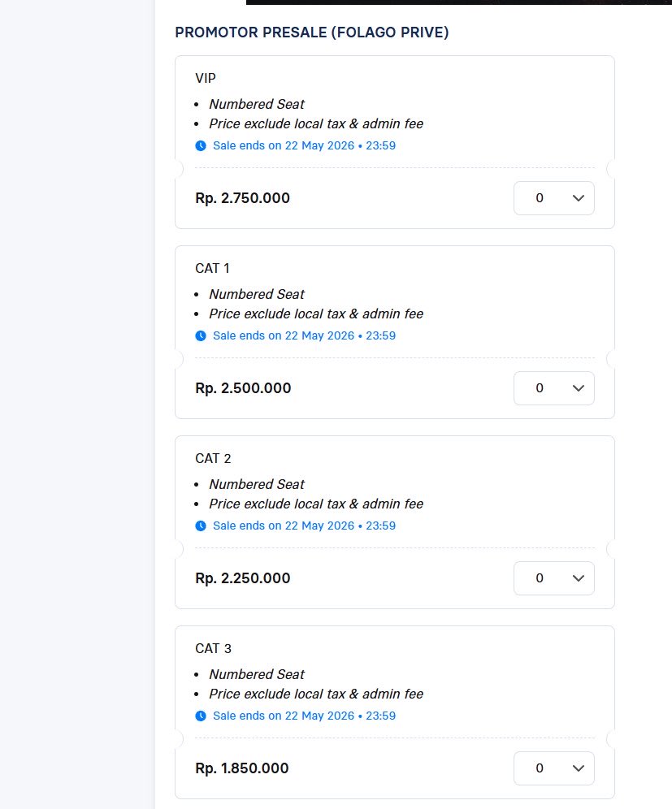Open the VIP ticket quantity dropdown
The width and height of the screenshot is (672, 809).
click(554, 198)
